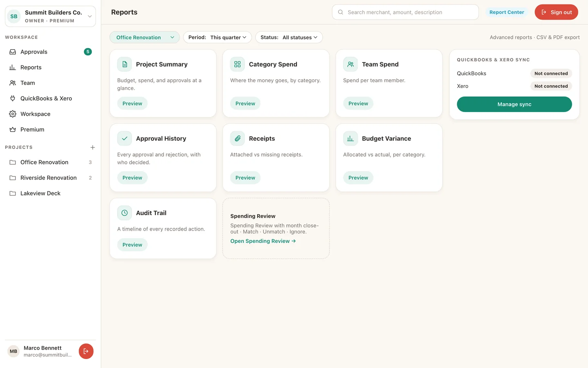The height and width of the screenshot is (368, 588).
Task: Click the PROJECTS section label
Action: pos(19,147)
